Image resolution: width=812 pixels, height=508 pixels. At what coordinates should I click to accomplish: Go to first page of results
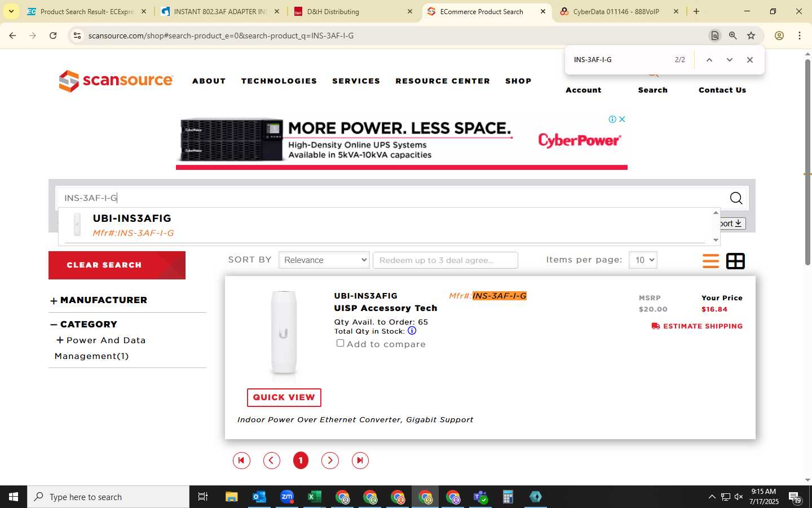241,461
